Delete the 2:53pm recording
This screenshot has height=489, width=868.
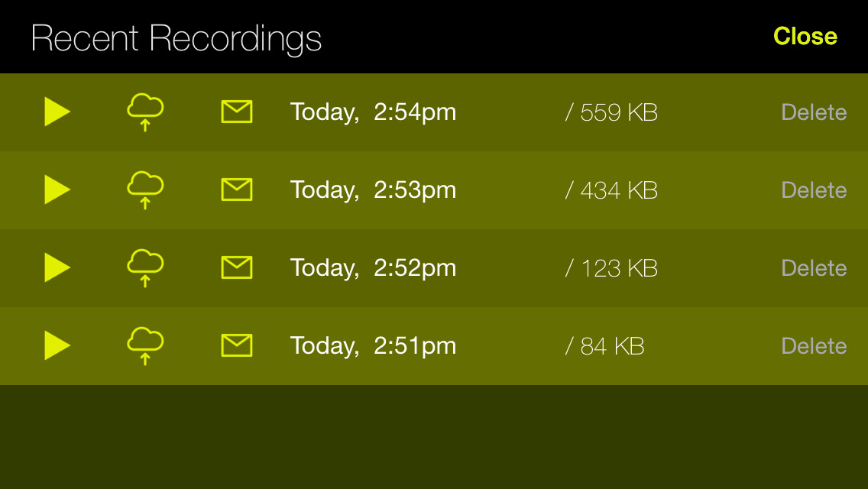click(814, 190)
